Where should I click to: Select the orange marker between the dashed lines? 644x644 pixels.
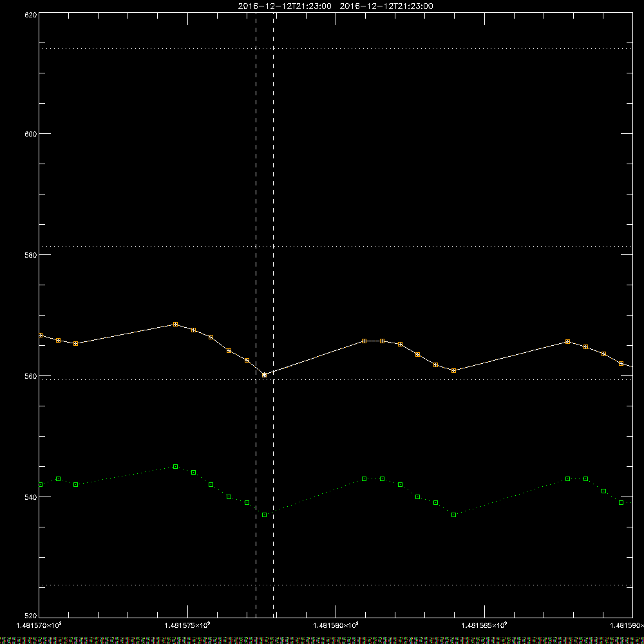[265, 375]
